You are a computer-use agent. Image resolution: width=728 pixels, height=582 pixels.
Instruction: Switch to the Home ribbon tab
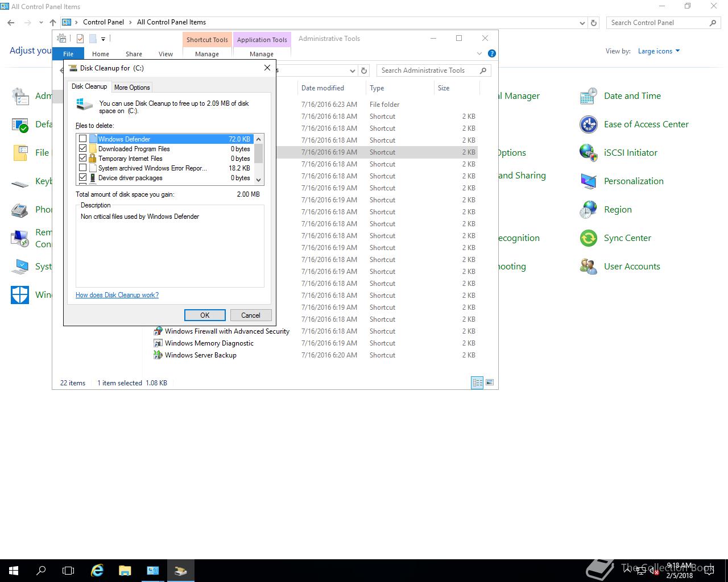pos(101,54)
